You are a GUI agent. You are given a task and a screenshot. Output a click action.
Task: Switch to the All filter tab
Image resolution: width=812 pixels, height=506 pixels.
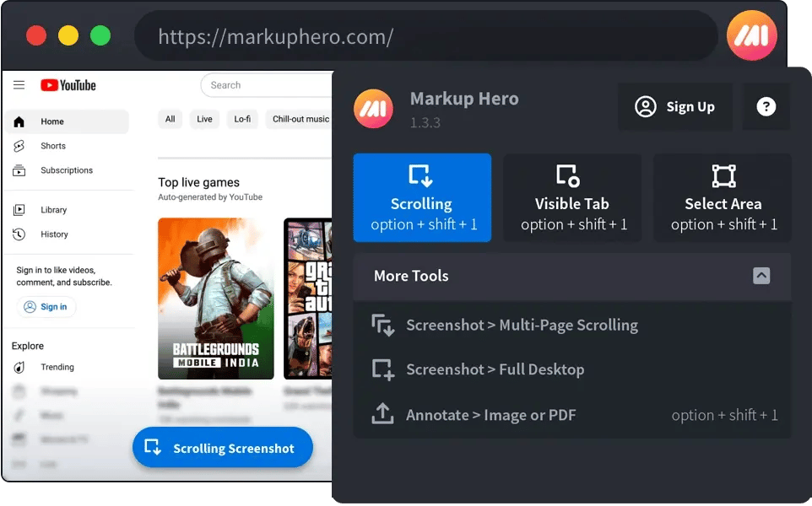(170, 119)
